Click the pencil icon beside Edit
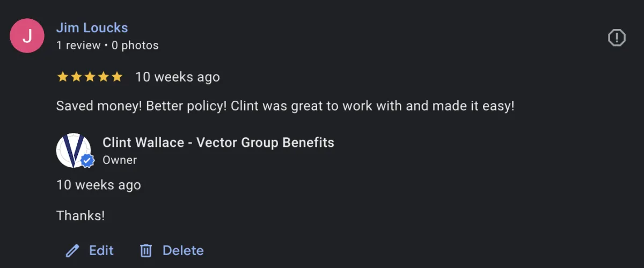The image size is (644, 268). (72, 250)
